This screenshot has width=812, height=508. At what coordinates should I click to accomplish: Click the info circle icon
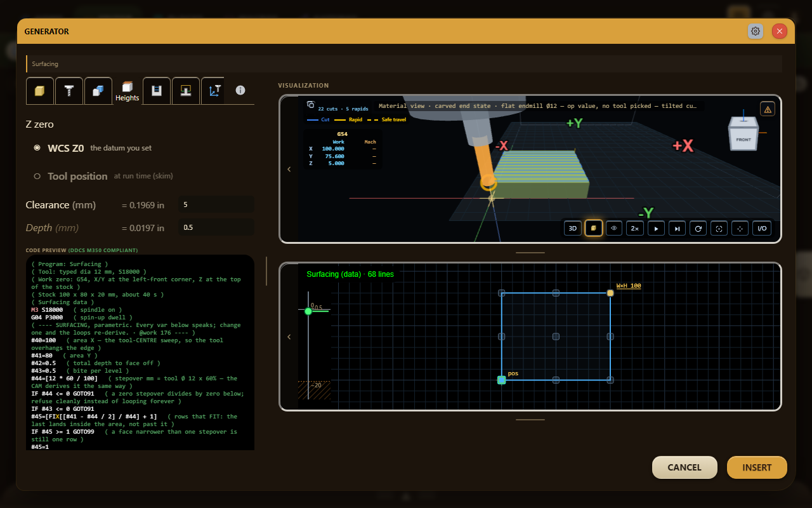point(240,91)
